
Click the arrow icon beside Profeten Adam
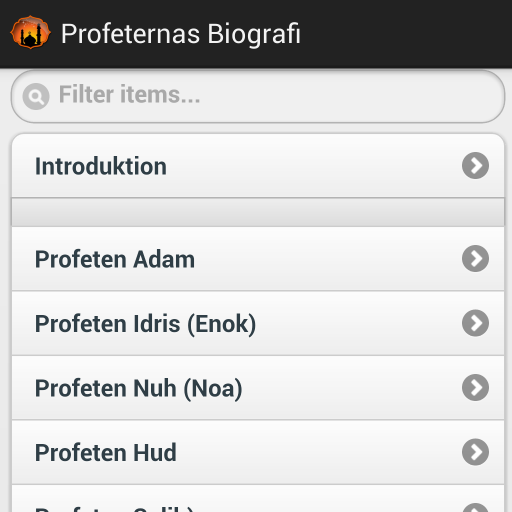[475, 258]
